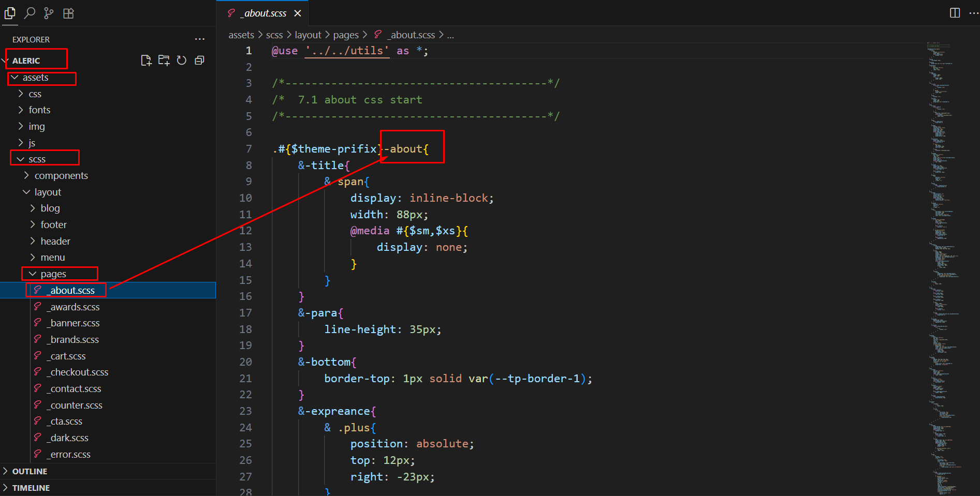Open Explorer more actions menu
Screen dimensions: 980x496
click(200, 39)
